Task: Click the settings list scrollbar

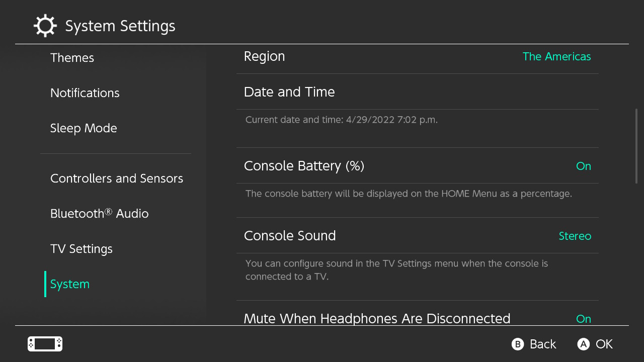Action: pyautogui.click(x=636, y=146)
